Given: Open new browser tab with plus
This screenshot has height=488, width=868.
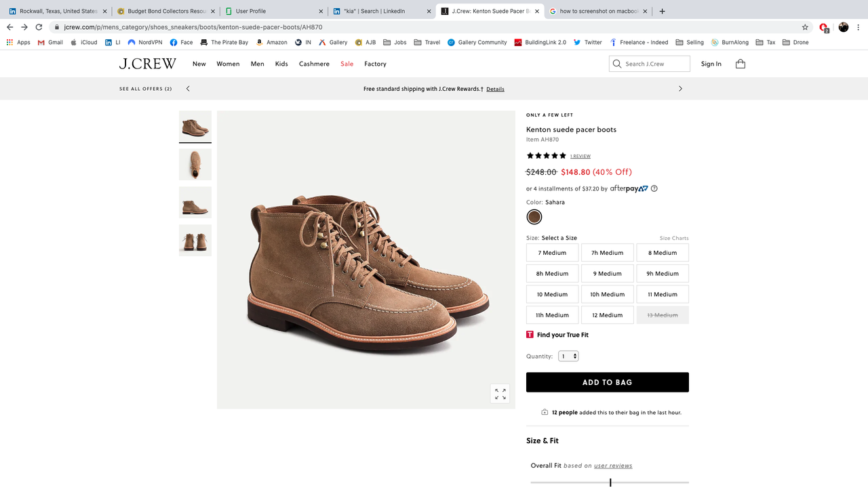Looking at the screenshot, I should [662, 11].
